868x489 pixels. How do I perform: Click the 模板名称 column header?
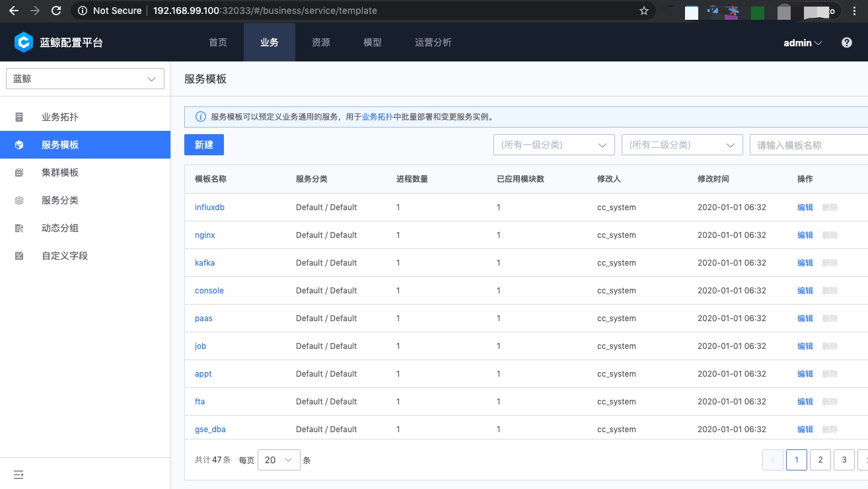(211, 179)
